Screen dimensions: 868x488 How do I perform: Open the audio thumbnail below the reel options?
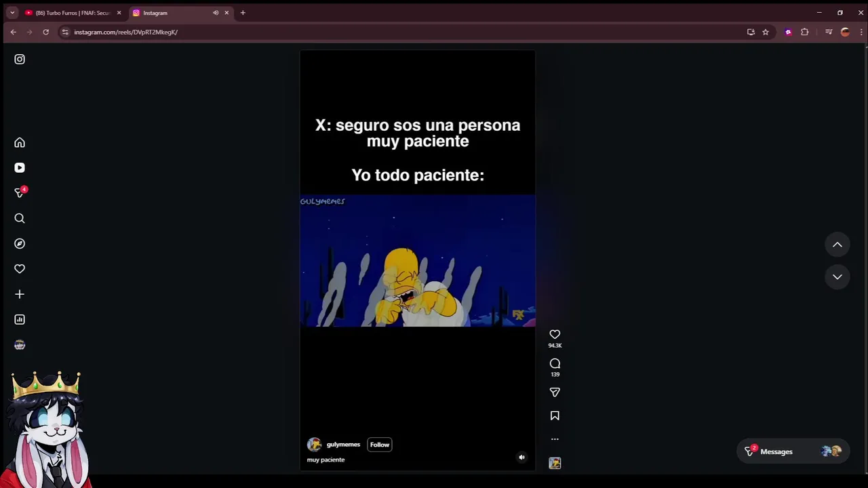click(555, 463)
